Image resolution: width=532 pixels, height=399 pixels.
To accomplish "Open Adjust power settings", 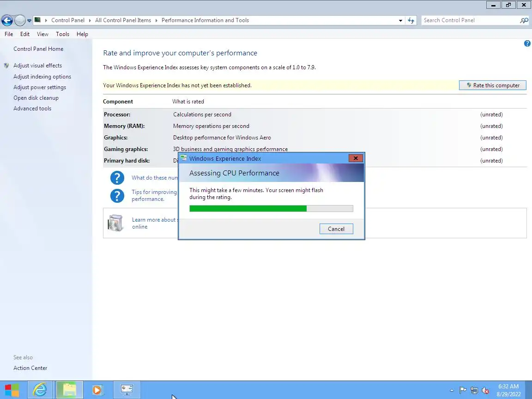I will tap(40, 87).
